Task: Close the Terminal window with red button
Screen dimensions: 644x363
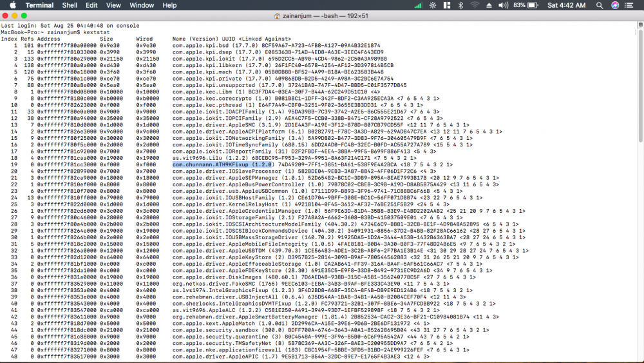Action: coord(5,15)
